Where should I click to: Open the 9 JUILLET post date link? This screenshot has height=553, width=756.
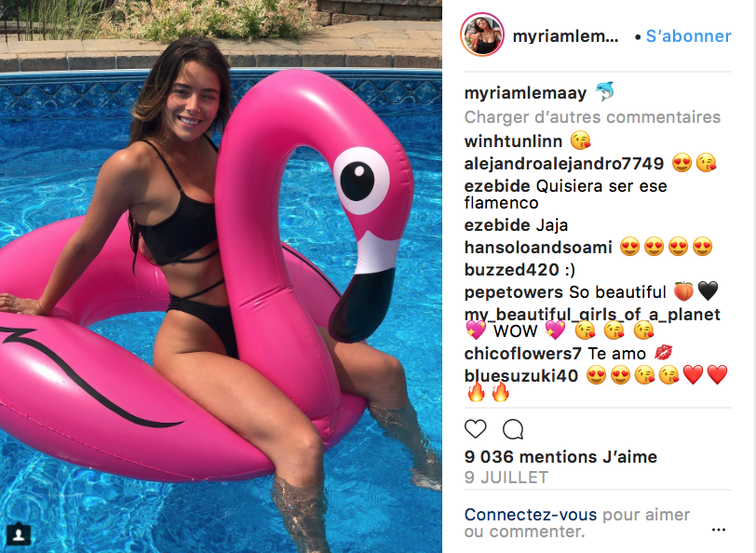(506, 478)
